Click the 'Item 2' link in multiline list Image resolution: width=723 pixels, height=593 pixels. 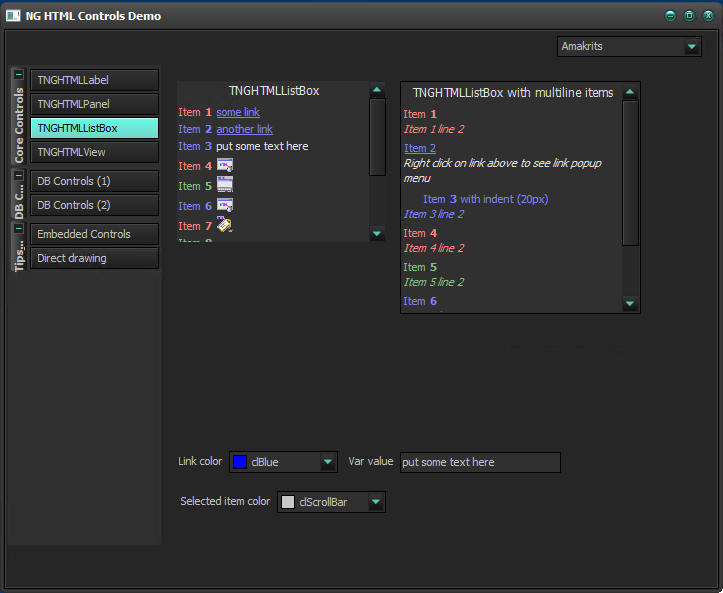pos(419,148)
